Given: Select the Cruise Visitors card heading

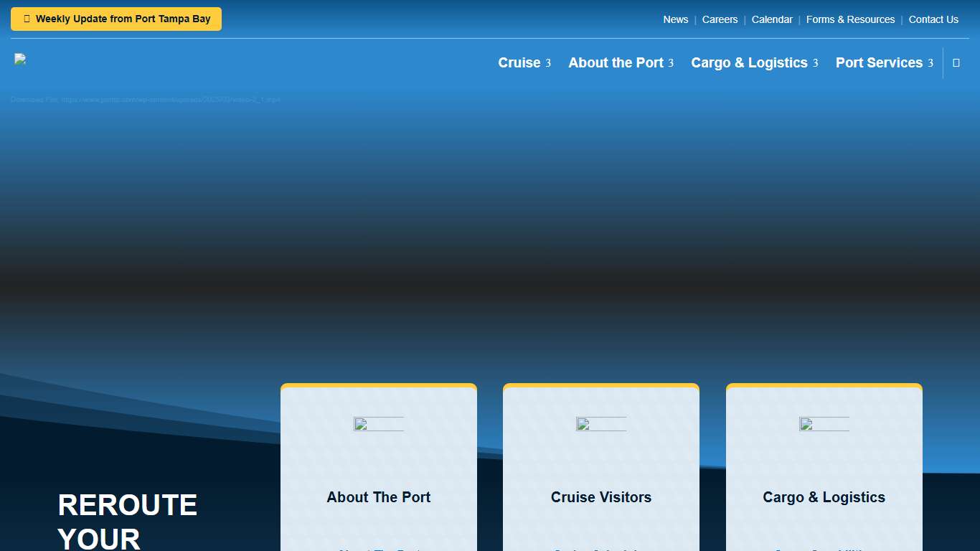Looking at the screenshot, I should [x=601, y=497].
